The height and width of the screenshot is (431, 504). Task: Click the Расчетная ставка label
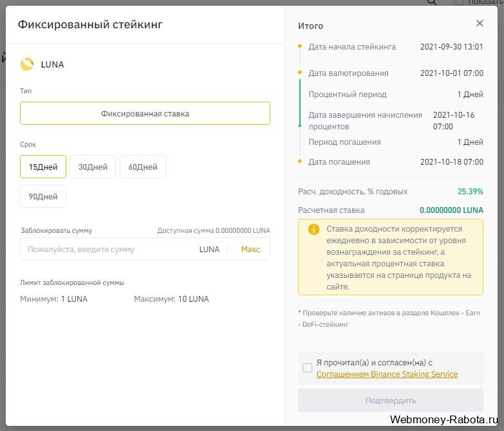(x=331, y=210)
